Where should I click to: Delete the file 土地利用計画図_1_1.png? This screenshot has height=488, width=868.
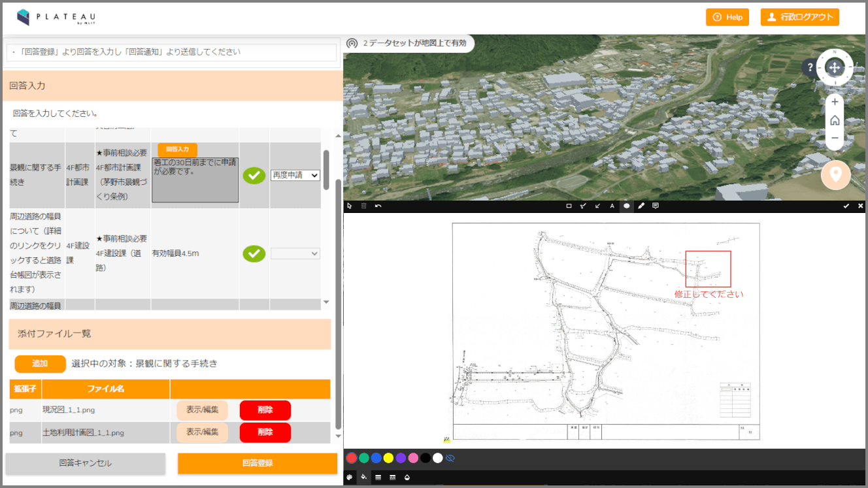pos(265,432)
